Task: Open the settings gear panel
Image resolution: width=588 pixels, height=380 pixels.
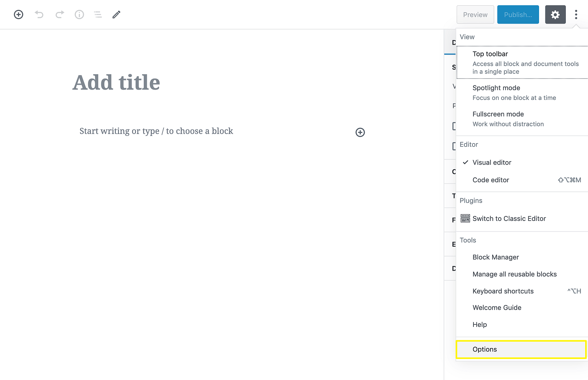Action: point(555,14)
